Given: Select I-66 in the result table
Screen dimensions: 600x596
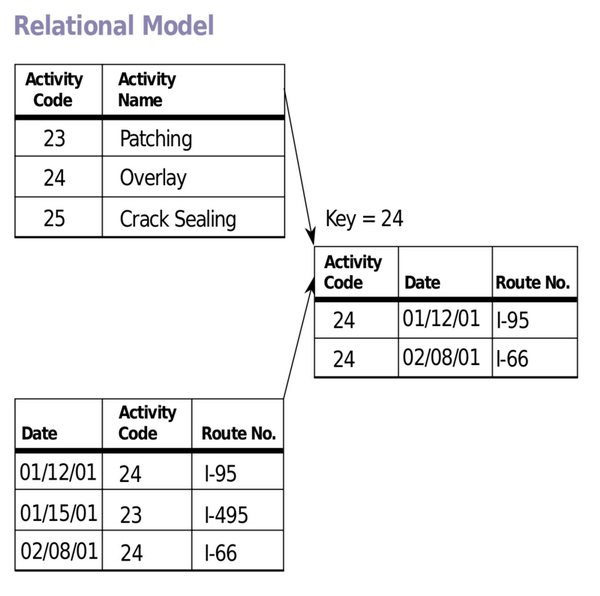Looking at the screenshot, I should pyautogui.click(x=512, y=359).
